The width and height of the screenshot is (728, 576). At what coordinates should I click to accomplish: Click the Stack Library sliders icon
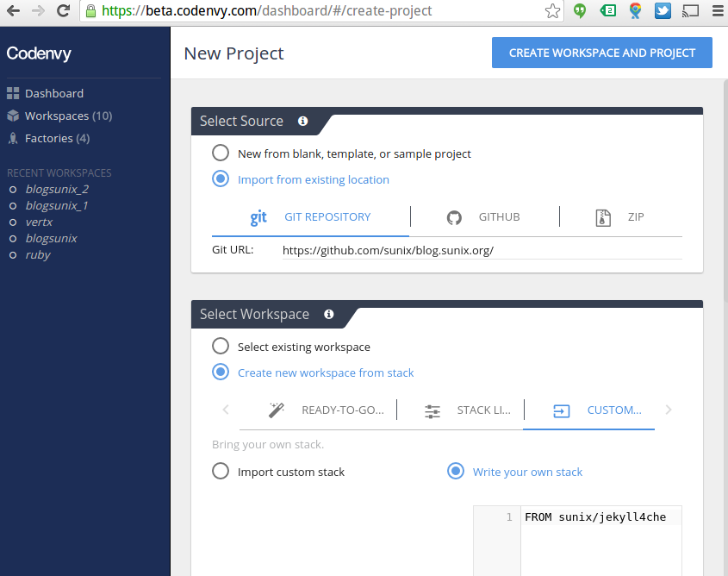pyautogui.click(x=432, y=411)
